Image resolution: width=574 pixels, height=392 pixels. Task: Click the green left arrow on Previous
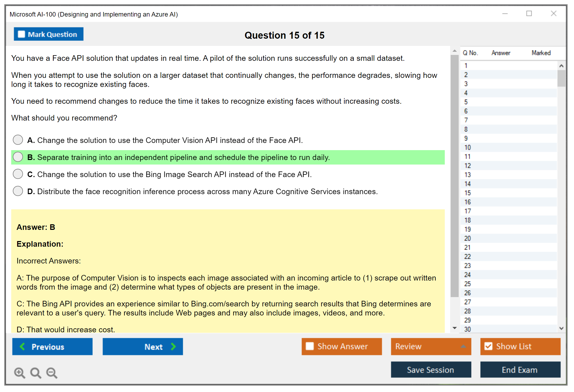pos(22,346)
